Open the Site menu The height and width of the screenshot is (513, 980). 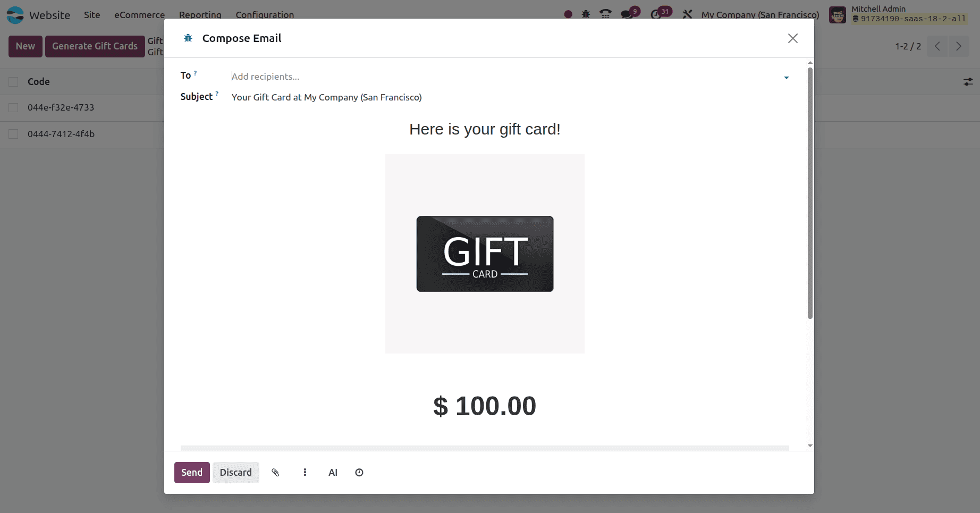[x=92, y=15]
